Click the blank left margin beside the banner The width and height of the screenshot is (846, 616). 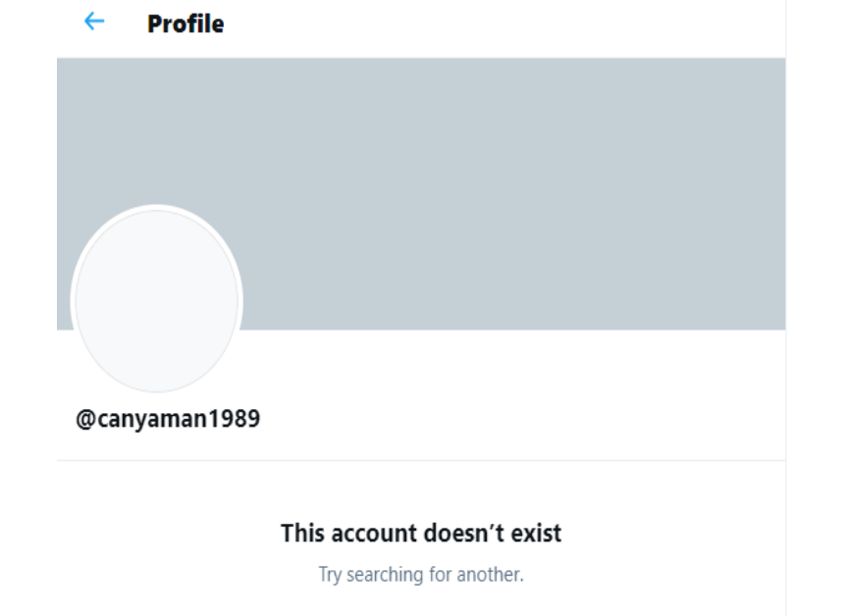(x=27, y=196)
